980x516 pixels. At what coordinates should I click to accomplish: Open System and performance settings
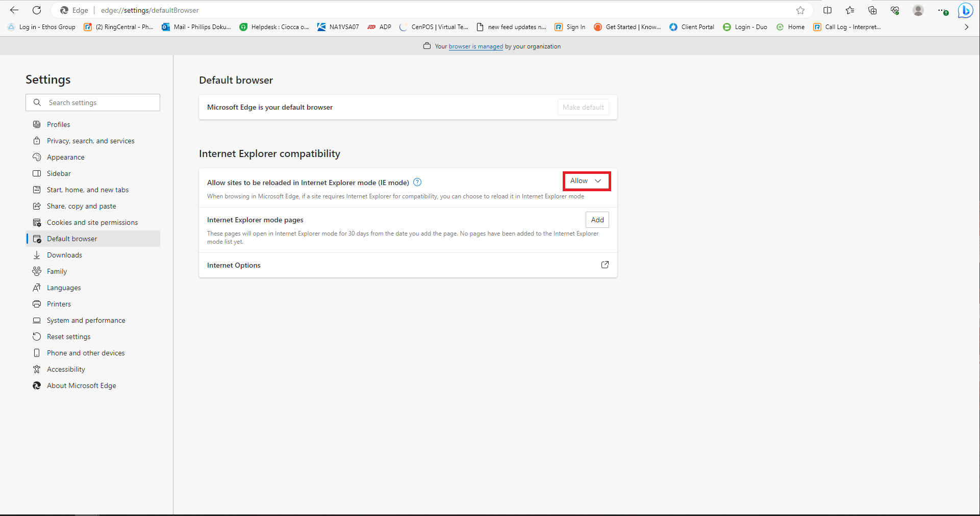(93, 320)
